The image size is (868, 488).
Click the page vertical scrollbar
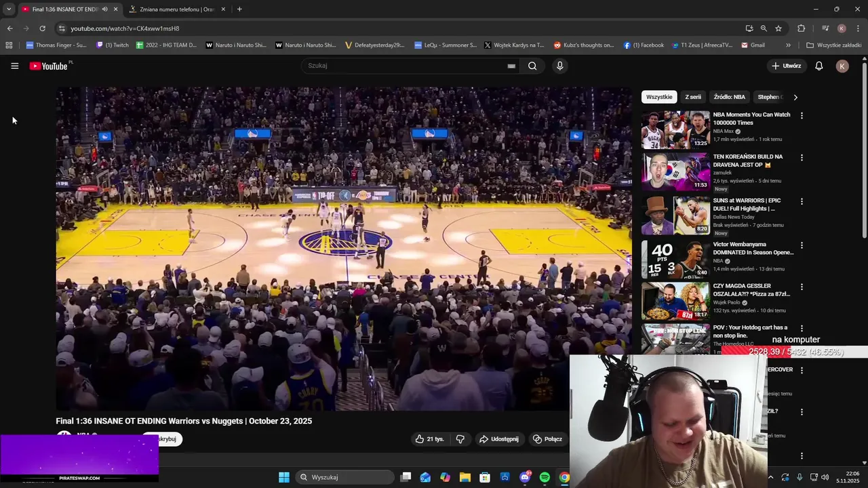[864, 149]
